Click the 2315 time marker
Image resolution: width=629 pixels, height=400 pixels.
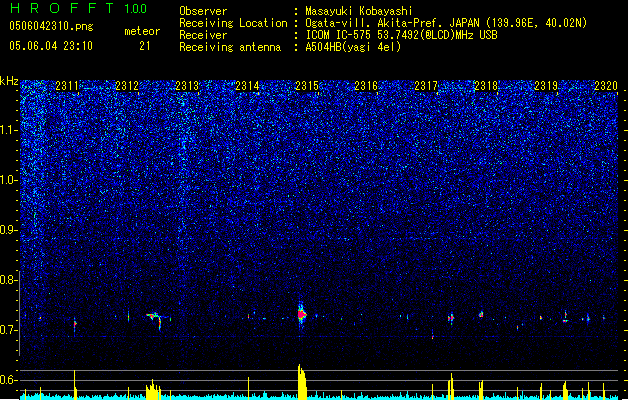coord(306,86)
